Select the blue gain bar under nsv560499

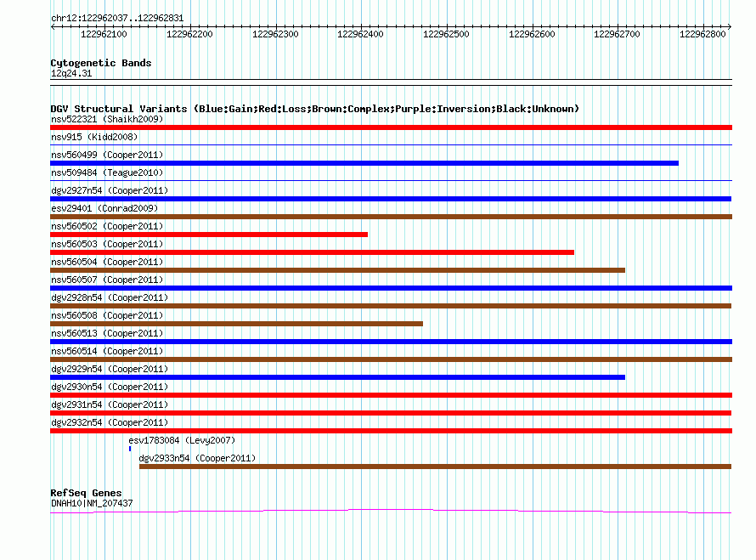(x=364, y=163)
